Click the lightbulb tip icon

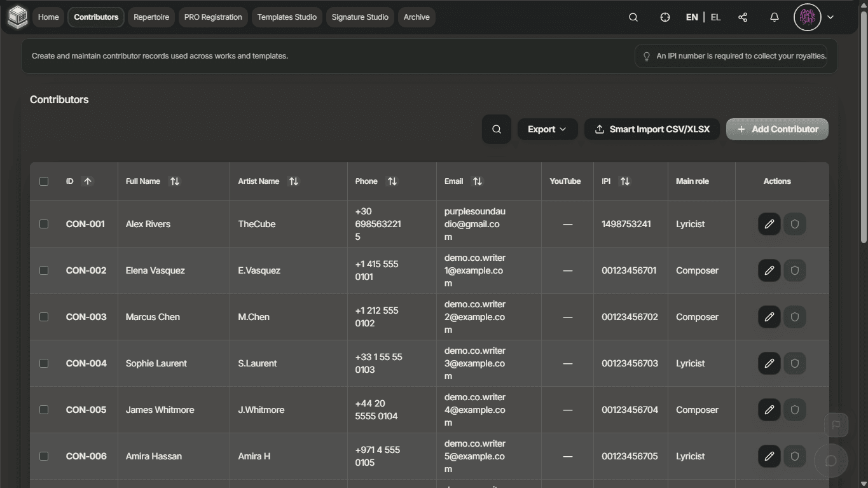pos(647,56)
